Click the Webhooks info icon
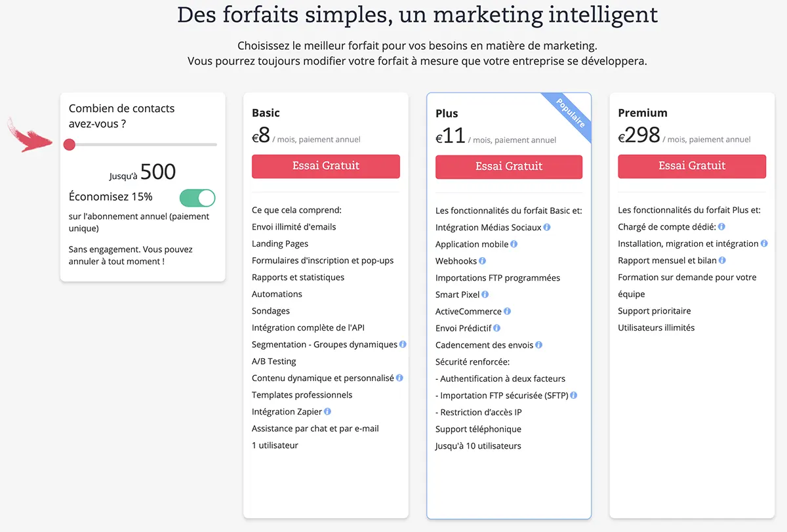 click(483, 261)
